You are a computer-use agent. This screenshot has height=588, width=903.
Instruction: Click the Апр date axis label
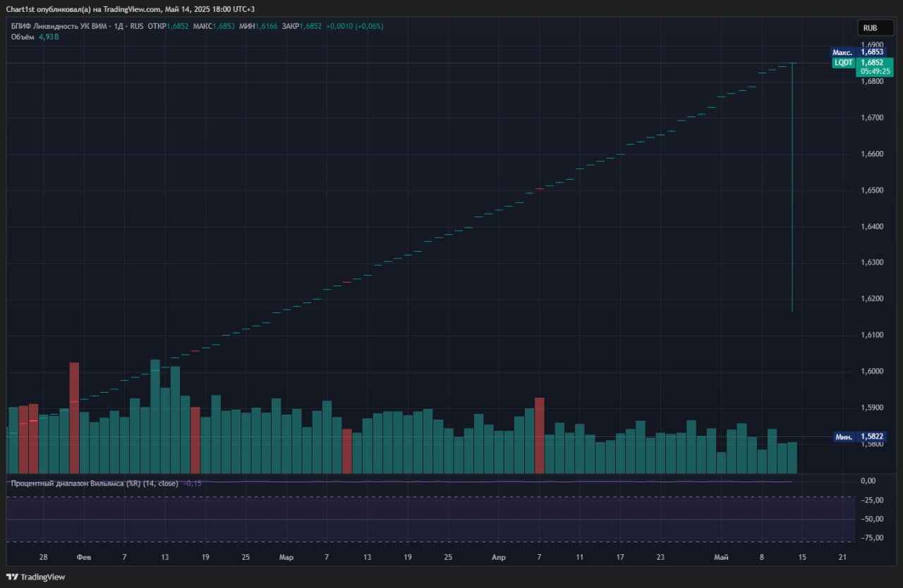[x=498, y=557]
